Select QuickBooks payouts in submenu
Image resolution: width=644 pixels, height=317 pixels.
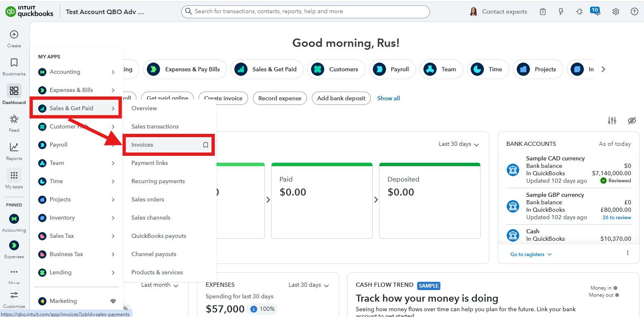(x=159, y=236)
